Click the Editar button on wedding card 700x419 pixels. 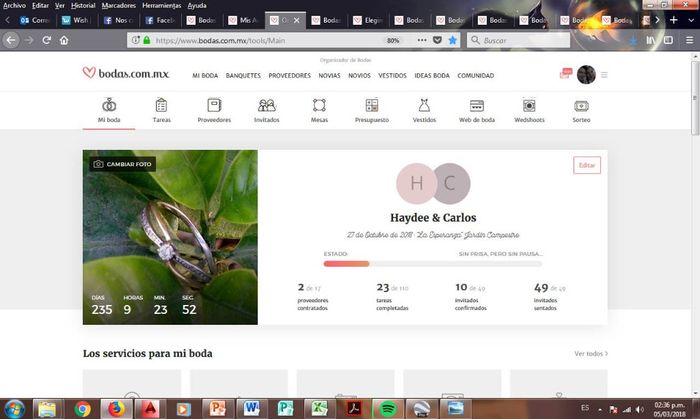click(x=587, y=165)
